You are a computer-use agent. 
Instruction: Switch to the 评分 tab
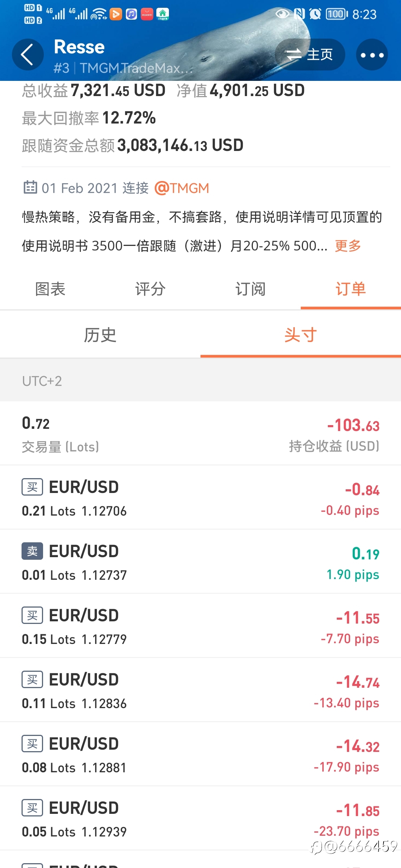coord(150,289)
